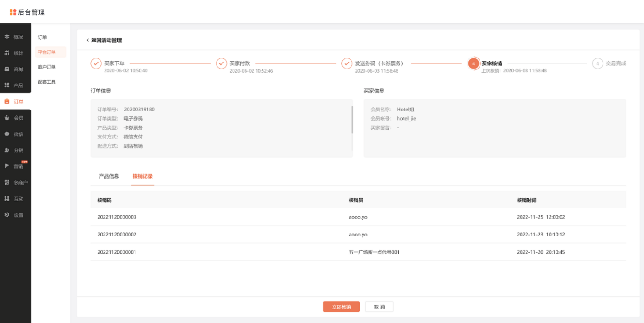Click member name Hotel姐
This screenshot has height=323, width=644.
405,109
